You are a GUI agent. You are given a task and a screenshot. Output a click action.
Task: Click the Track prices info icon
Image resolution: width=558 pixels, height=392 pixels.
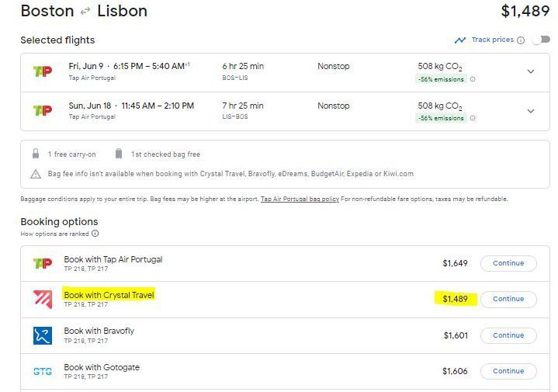coord(521,40)
